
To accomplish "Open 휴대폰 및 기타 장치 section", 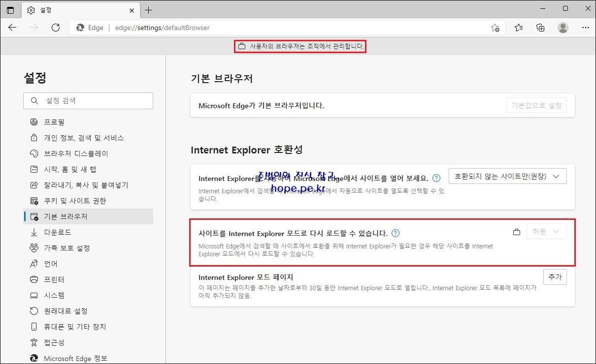I will click(x=88, y=327).
